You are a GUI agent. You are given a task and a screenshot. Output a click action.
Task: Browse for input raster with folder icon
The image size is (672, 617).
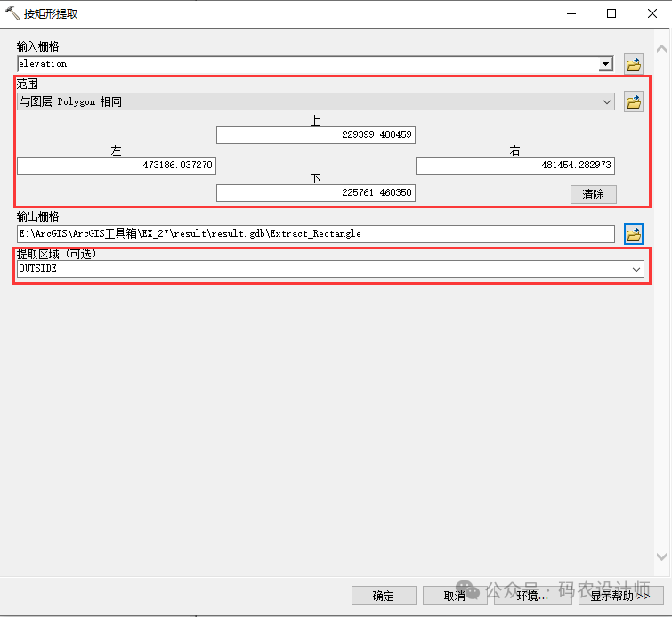[x=633, y=64]
